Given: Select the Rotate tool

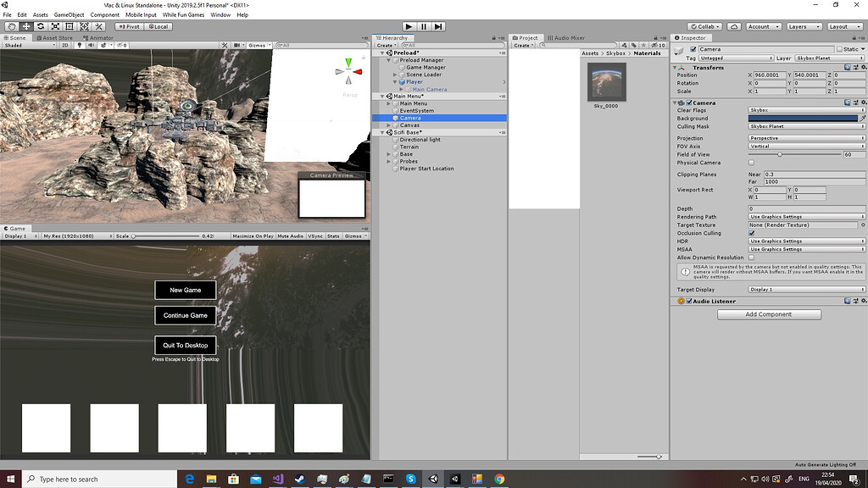Looking at the screenshot, I should pyautogui.click(x=40, y=26).
